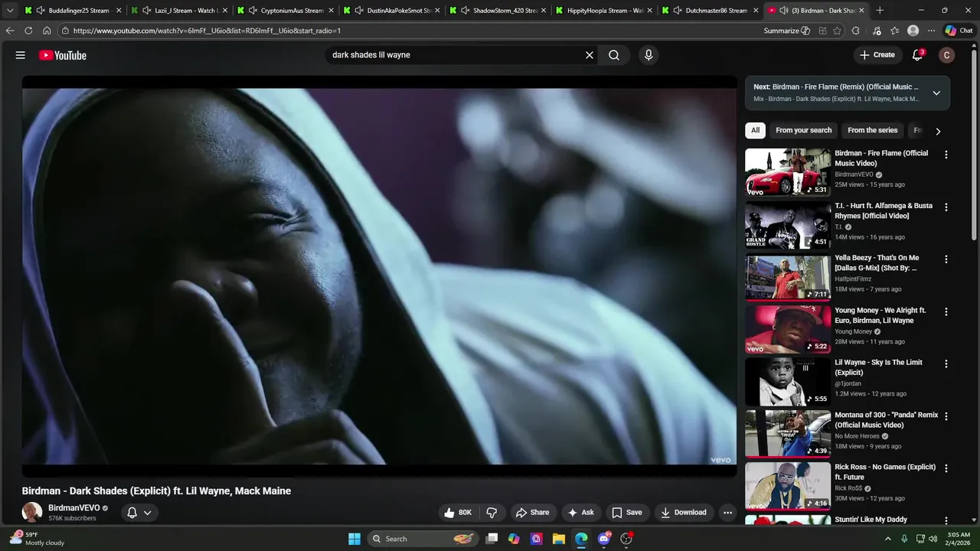Go to the YouTube home logo
980x551 pixels.
pos(63,55)
